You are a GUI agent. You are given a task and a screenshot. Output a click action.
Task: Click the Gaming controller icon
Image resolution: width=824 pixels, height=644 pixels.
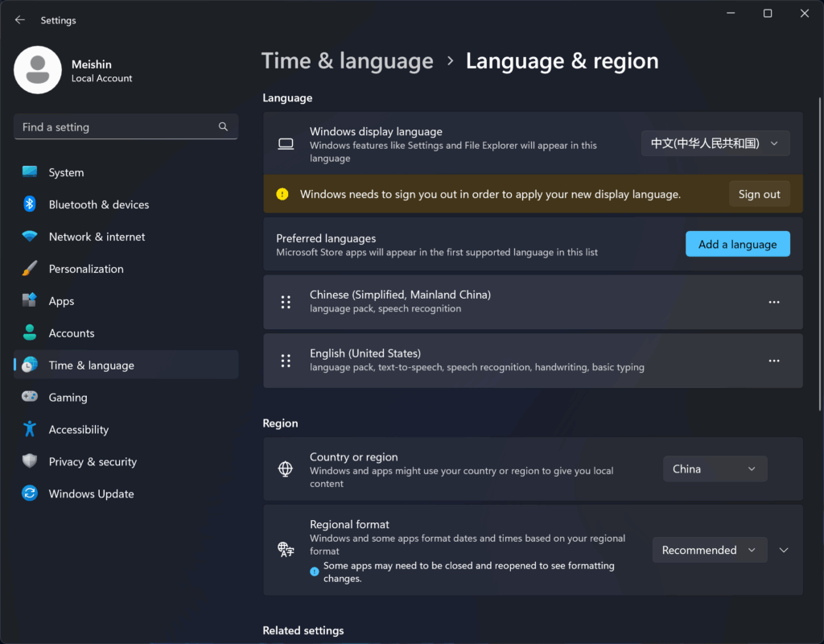pos(30,397)
